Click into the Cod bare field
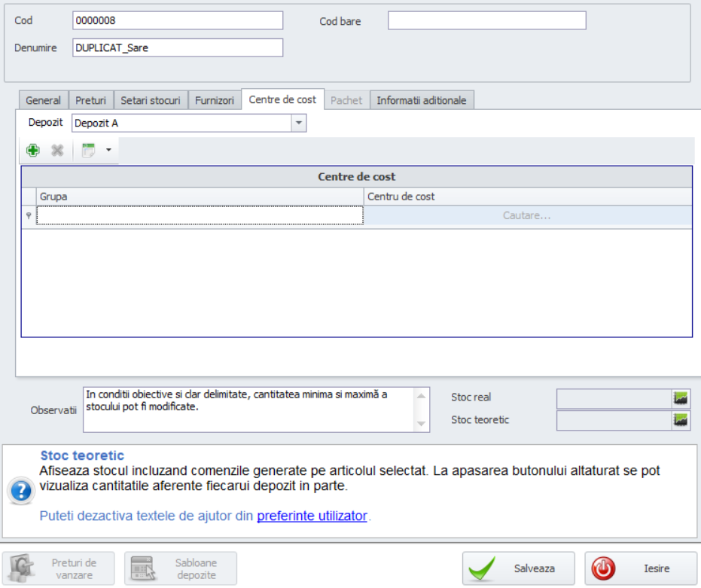Image resolution: width=701 pixels, height=588 pixels. [486, 21]
